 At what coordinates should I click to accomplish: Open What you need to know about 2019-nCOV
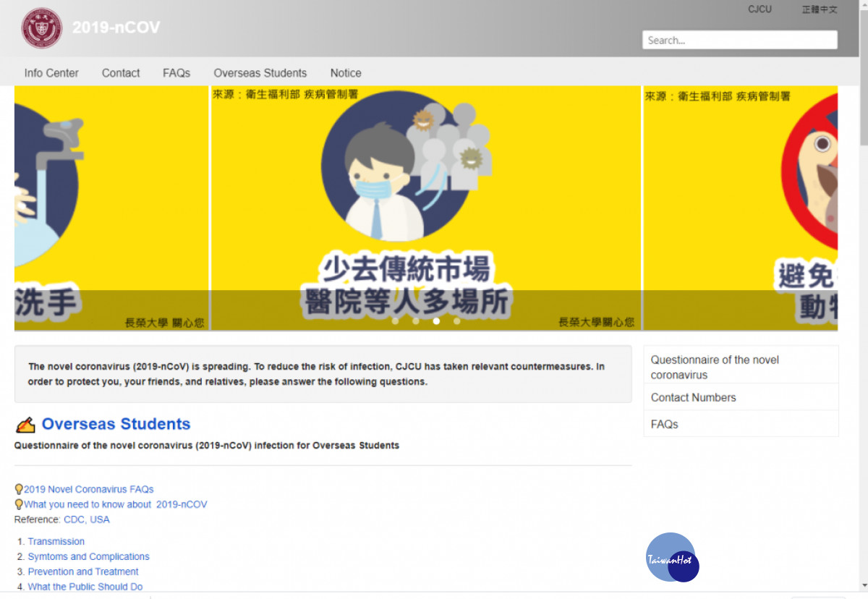[116, 504]
